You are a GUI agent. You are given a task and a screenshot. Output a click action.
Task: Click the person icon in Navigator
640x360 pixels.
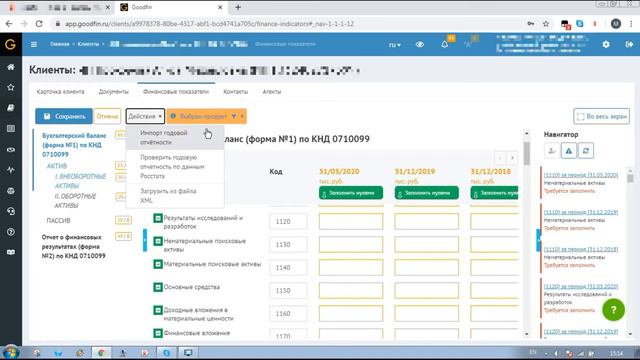click(x=552, y=151)
